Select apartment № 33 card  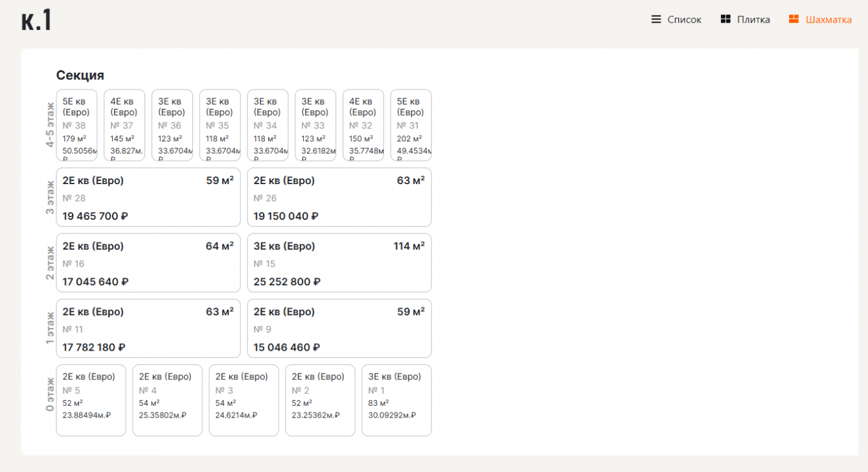pos(315,125)
